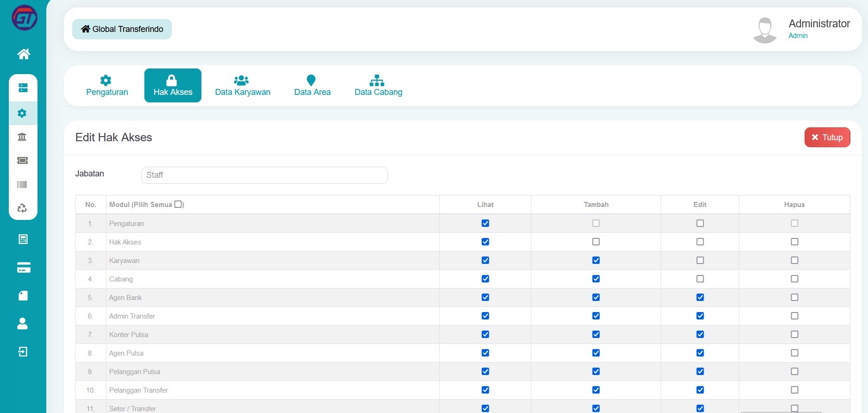Open the Pengaturan tab
868x413 pixels.
pos(107,86)
